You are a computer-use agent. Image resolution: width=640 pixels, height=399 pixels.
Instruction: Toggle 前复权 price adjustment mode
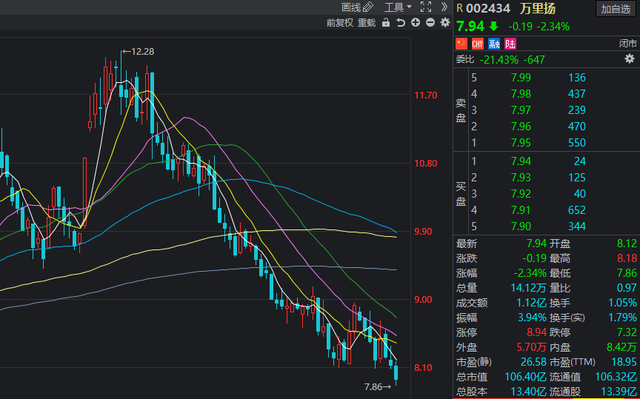pos(339,23)
